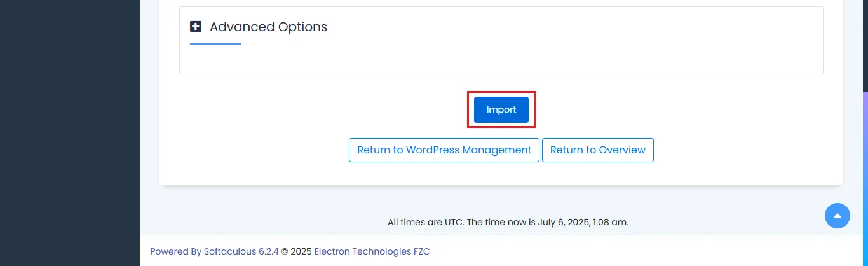Go back using Return to Overview

598,150
